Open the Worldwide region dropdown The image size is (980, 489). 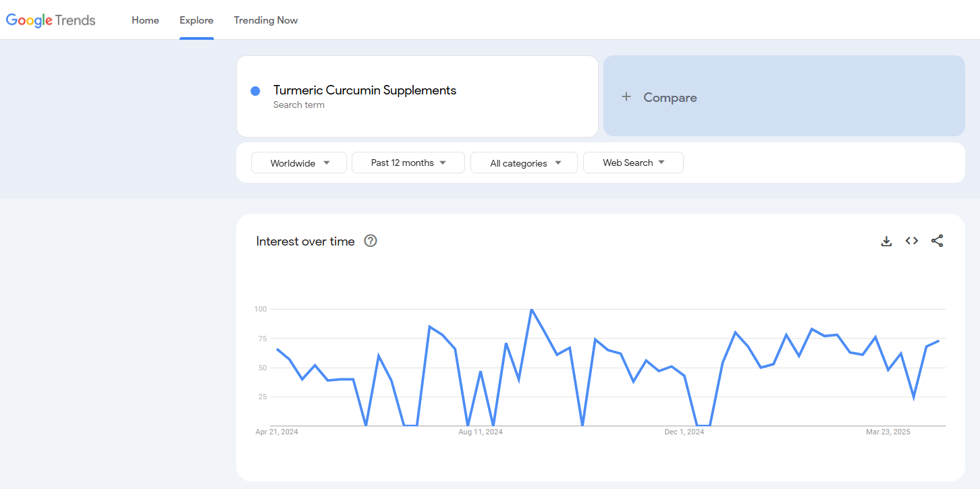[299, 163]
